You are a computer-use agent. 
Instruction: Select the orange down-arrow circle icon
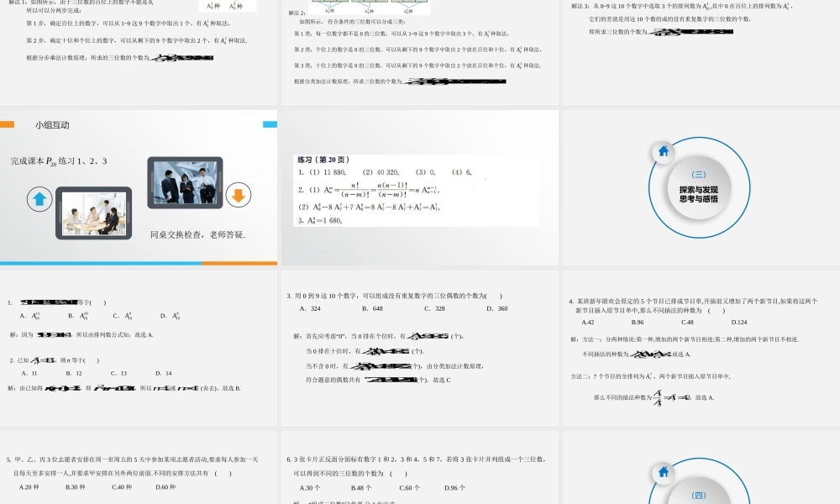238,195
